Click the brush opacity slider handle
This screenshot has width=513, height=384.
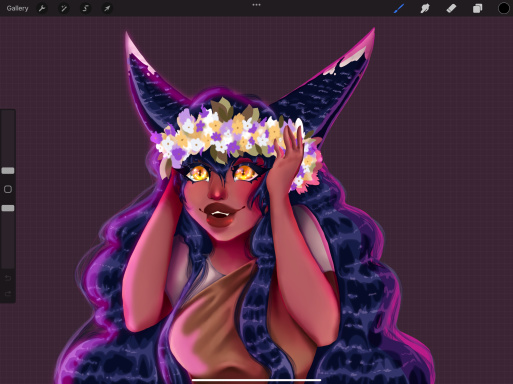tap(8, 208)
